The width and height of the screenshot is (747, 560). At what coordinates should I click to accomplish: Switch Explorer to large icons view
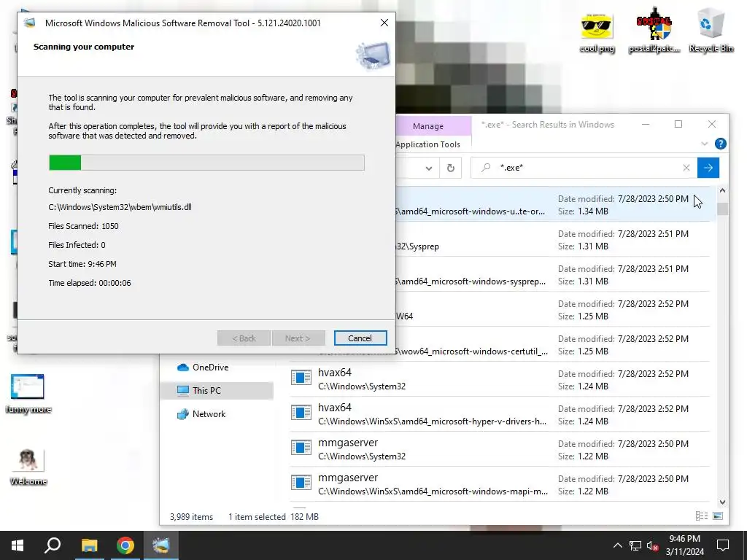718,516
